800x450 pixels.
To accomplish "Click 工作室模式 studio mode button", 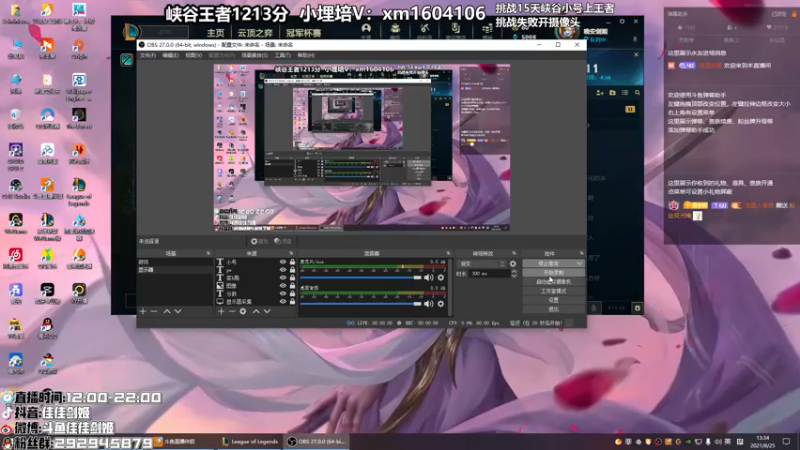I will coord(554,291).
